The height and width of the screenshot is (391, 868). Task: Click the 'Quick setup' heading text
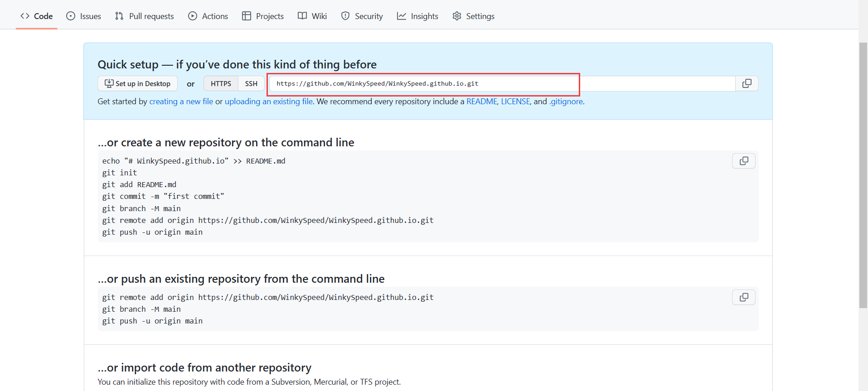coord(237,64)
